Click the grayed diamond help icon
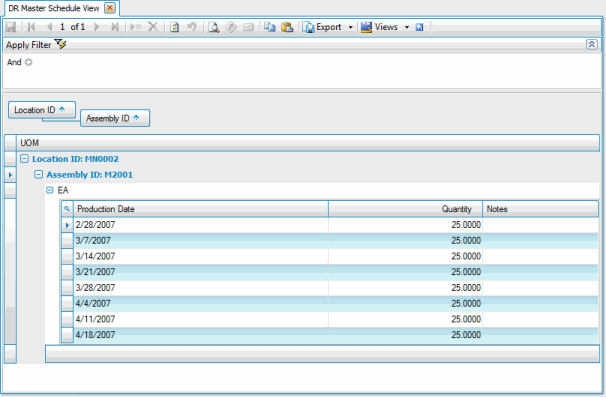The width and height of the screenshot is (606, 397). coord(231,27)
